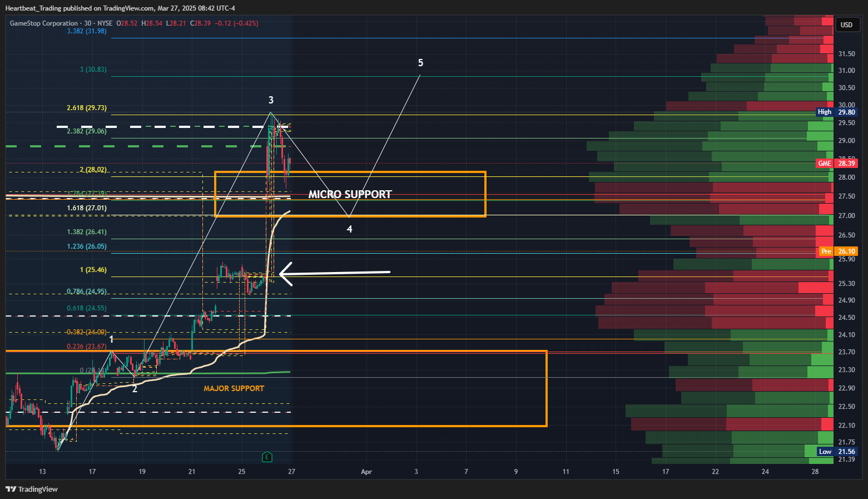
Task: Click the 25 date on time axis
Action: click(x=242, y=472)
